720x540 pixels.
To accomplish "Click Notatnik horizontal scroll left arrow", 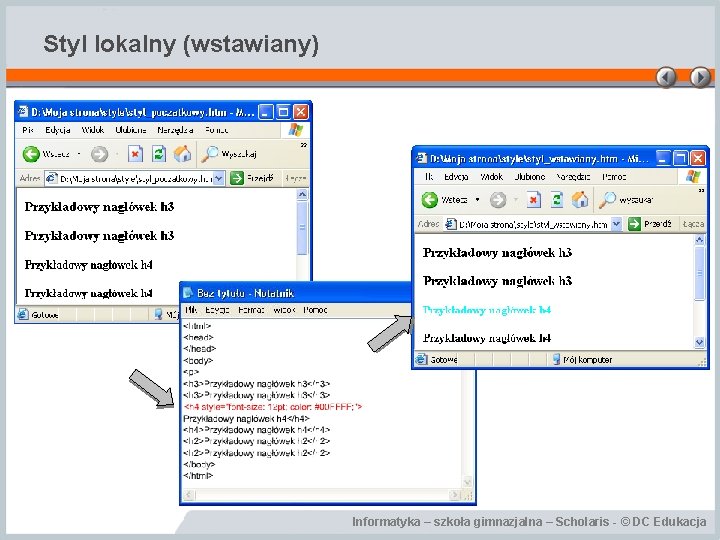I will click(x=189, y=495).
